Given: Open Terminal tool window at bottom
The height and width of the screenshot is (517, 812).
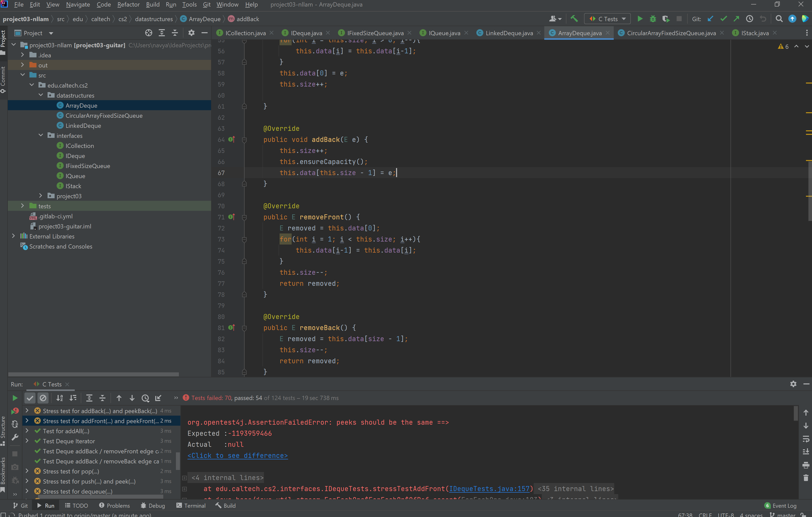Looking at the screenshot, I should (191, 505).
